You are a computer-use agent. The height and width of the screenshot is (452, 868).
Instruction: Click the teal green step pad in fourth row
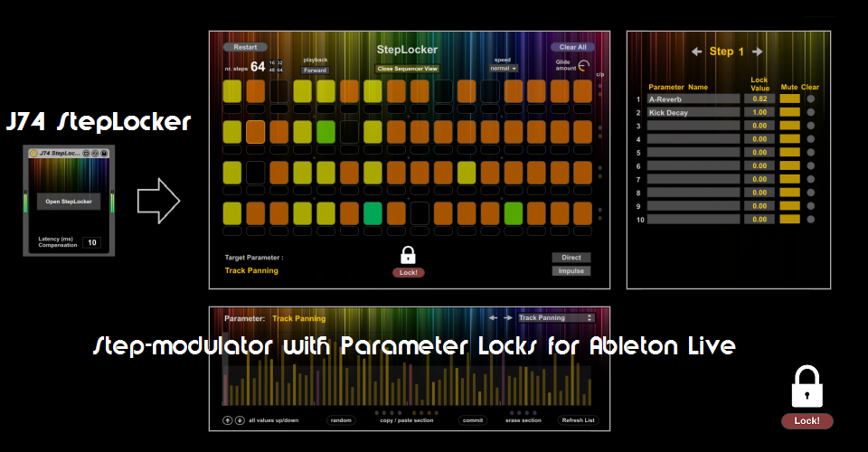373,213
